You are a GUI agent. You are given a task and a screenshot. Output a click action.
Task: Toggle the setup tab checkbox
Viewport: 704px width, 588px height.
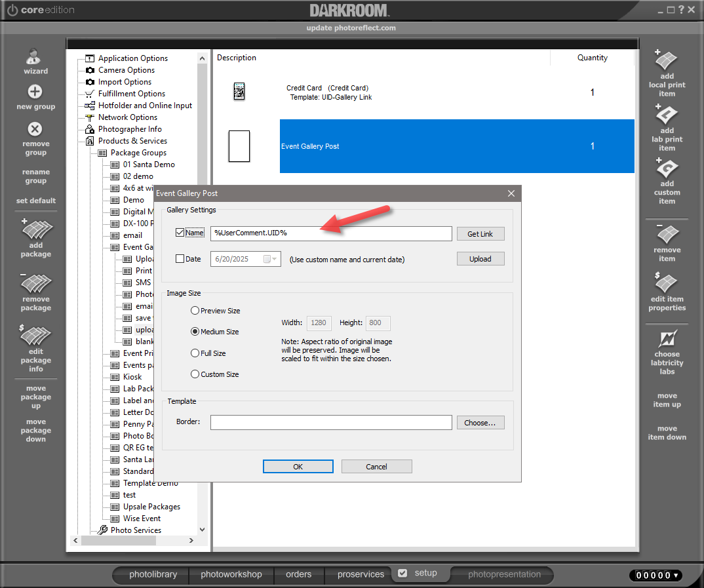(x=402, y=573)
